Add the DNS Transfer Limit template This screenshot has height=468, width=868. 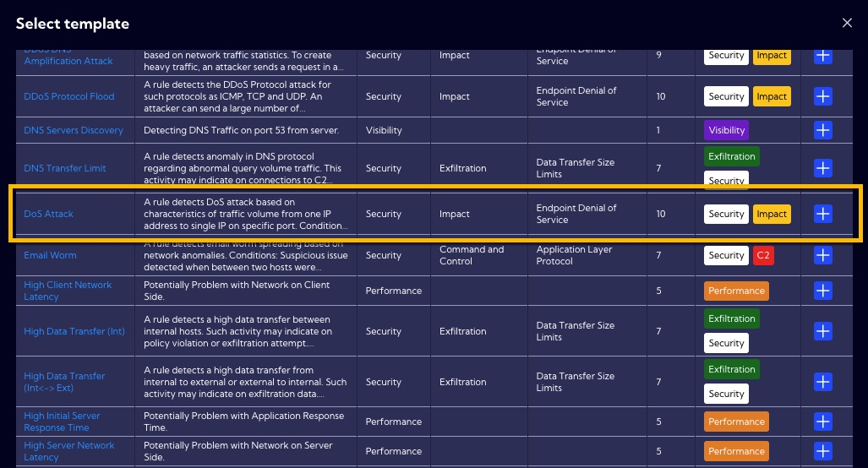[822, 168]
